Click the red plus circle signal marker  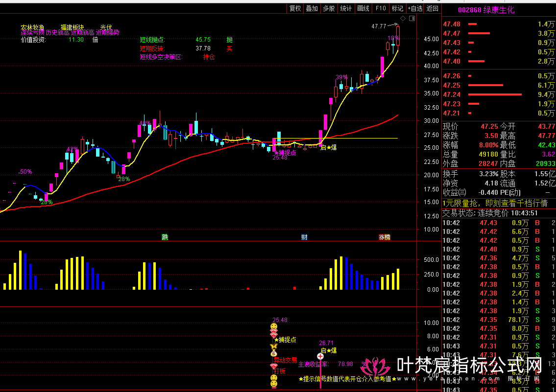[x=320, y=357]
